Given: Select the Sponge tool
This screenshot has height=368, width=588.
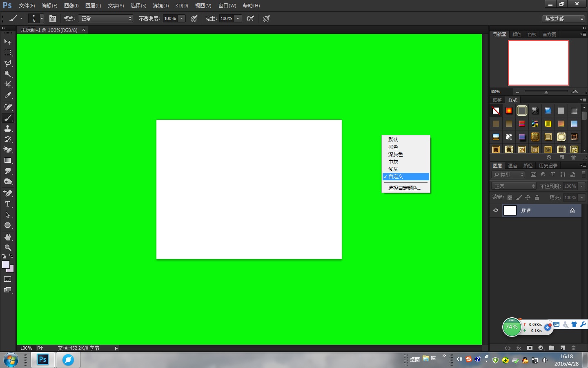Looking at the screenshot, I should click(x=8, y=182).
